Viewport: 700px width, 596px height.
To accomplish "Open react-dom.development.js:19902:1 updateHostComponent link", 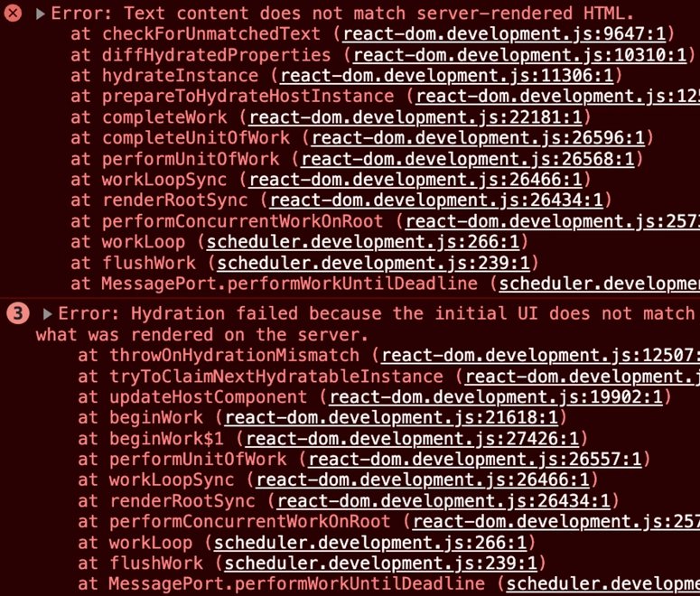I will point(496,397).
